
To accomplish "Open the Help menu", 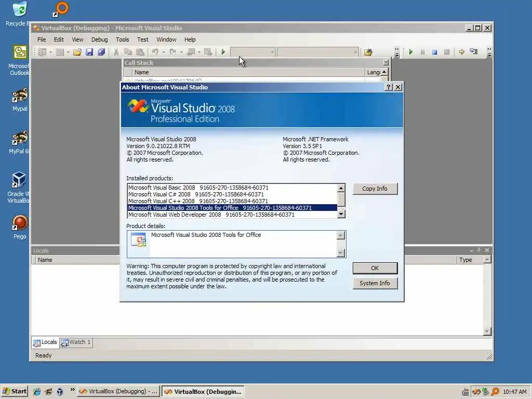I will coord(190,39).
